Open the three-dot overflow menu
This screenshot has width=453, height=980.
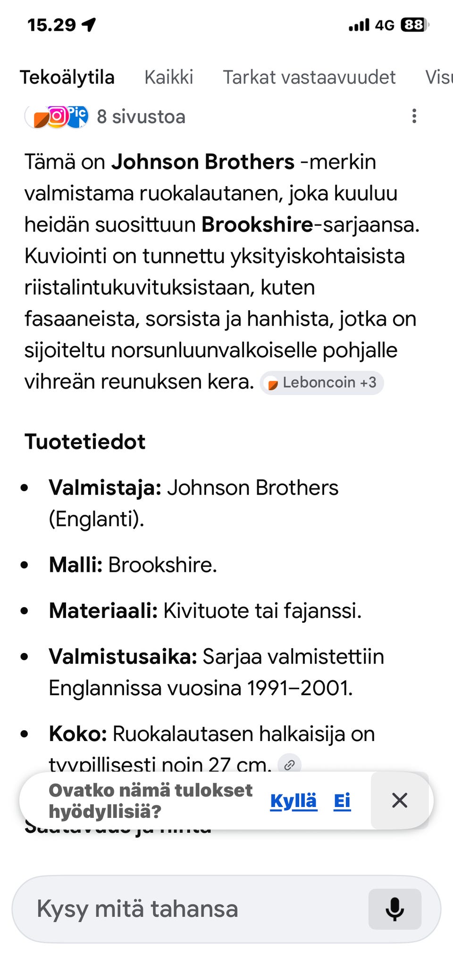pos(414,116)
